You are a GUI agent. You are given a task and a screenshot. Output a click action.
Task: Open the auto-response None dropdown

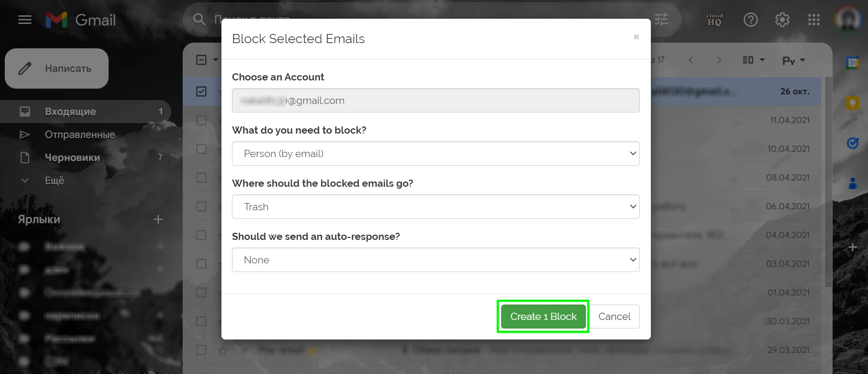coord(435,260)
